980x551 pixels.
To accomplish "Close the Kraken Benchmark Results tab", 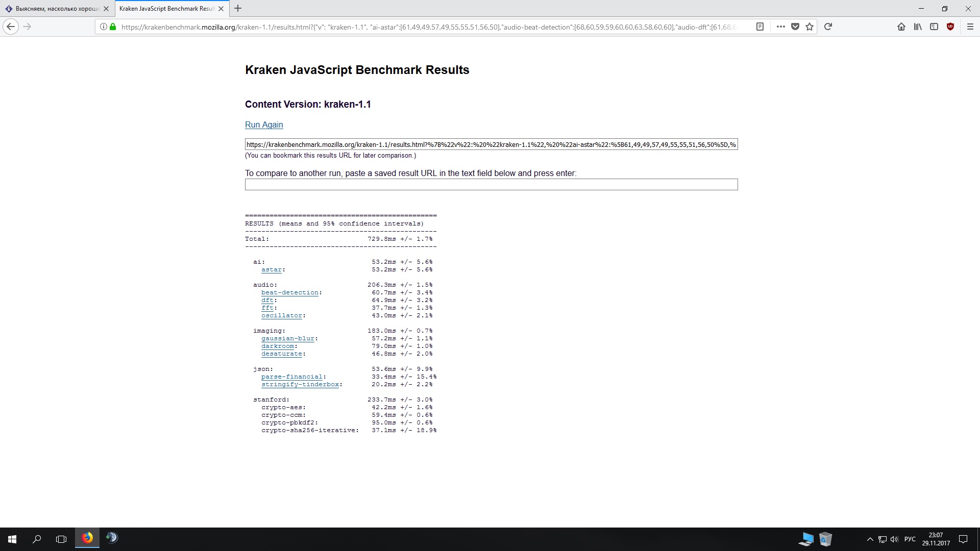I will [x=221, y=9].
